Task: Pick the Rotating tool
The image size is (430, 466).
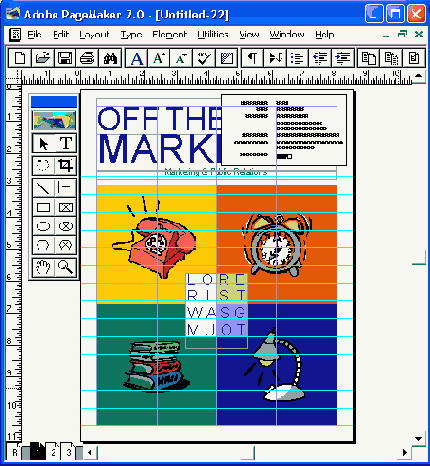Action: click(x=43, y=165)
